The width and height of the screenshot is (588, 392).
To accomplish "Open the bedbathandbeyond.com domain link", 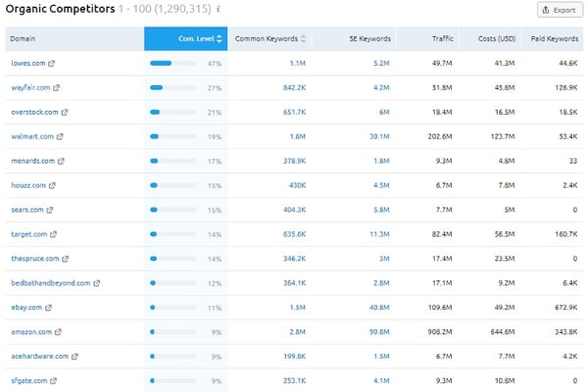I will click(51, 283).
